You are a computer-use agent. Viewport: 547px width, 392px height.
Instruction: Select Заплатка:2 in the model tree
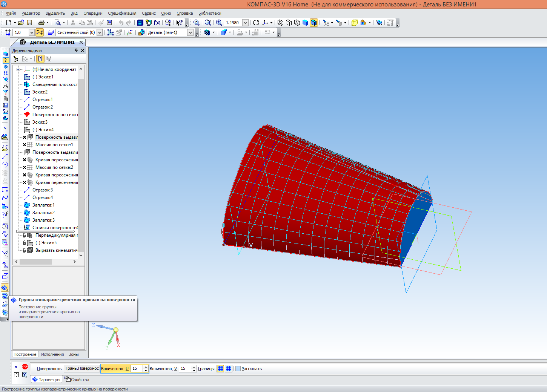coord(43,213)
